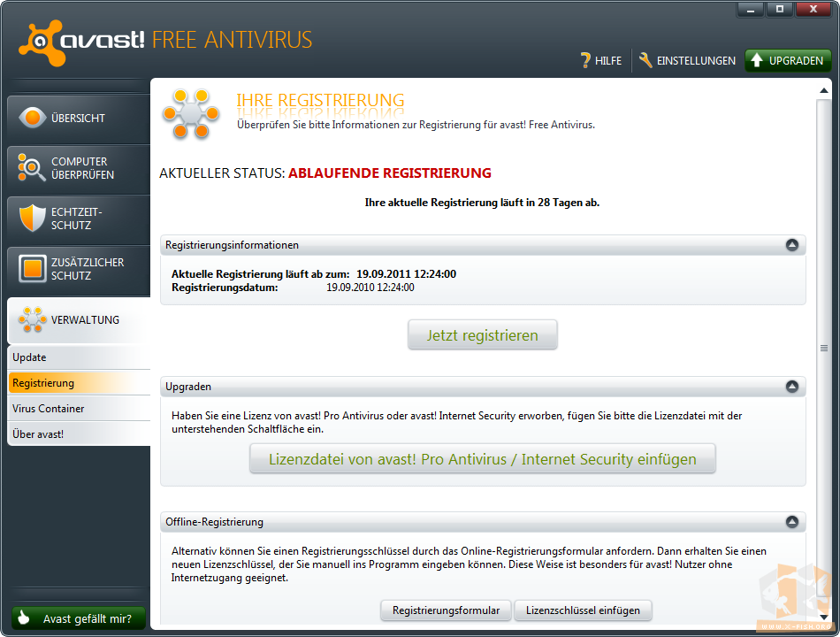Image resolution: width=840 pixels, height=637 pixels.
Task: Close the avast! window
Action: pyautogui.click(x=813, y=9)
